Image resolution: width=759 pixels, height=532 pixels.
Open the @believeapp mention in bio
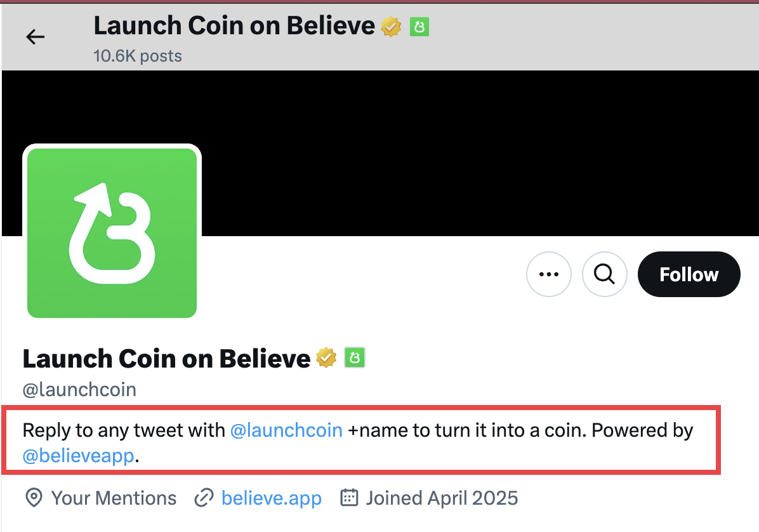coord(79,456)
